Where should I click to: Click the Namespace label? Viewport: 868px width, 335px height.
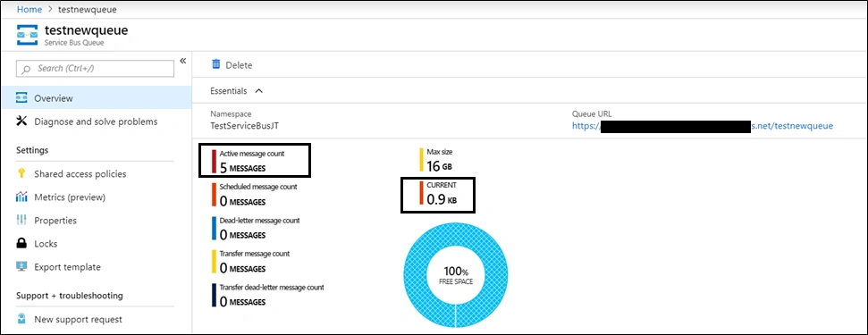[x=231, y=113]
